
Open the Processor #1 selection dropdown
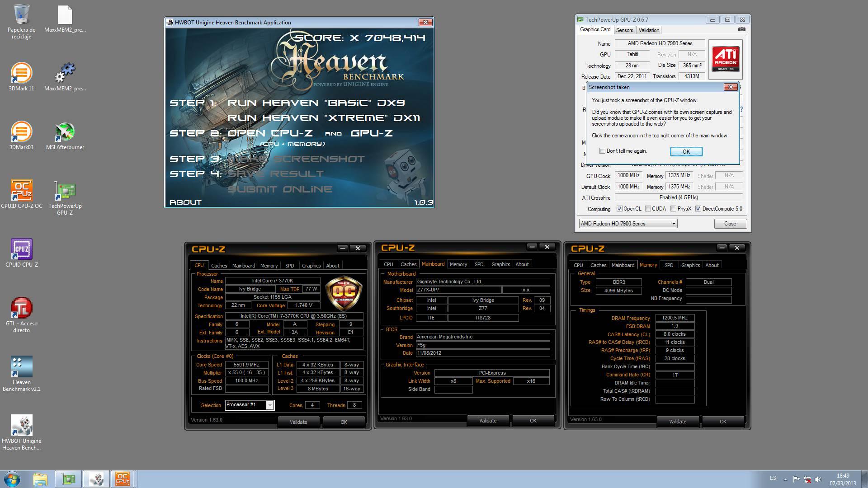click(x=250, y=405)
